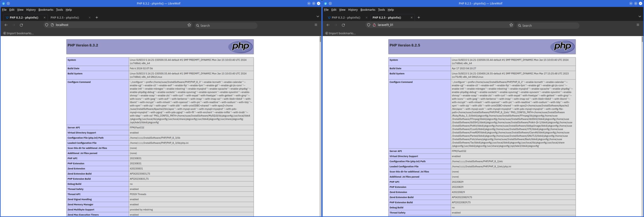This screenshot has height=217, width=644.
Task: Expand list all tabs dropdown left window
Action: coord(318,17)
